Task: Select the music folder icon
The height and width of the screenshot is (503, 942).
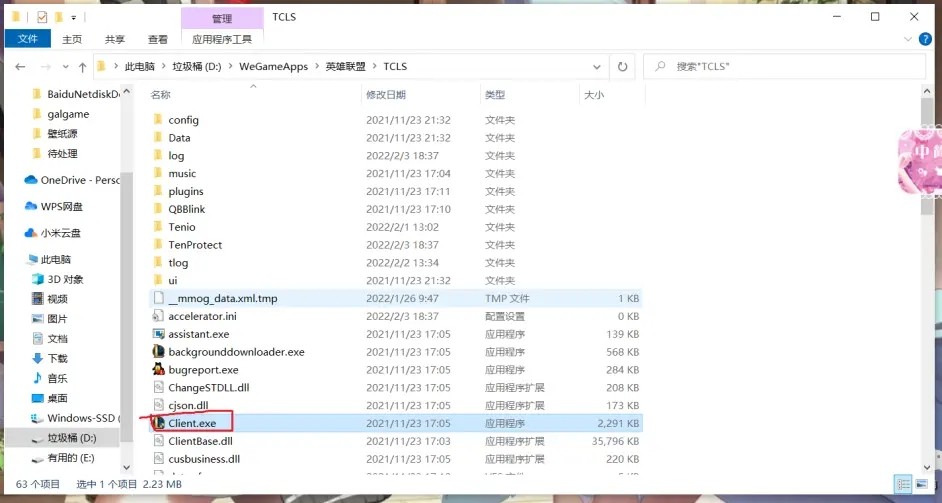Action: [158, 173]
